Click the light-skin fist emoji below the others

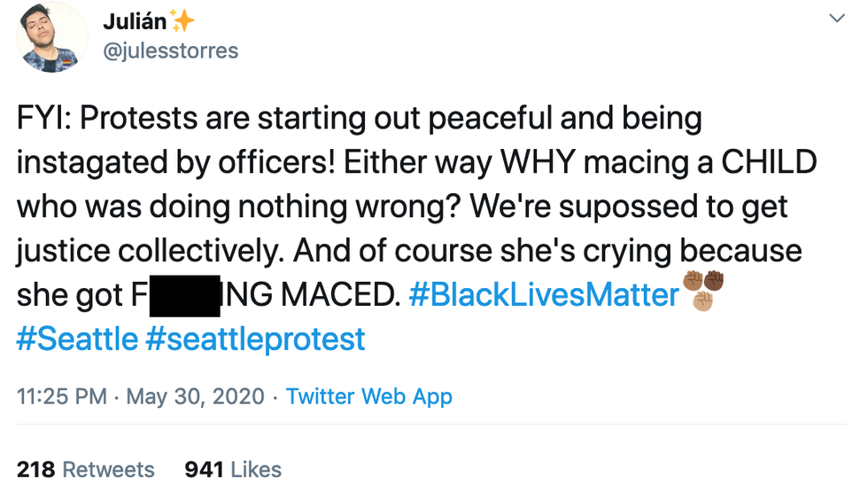click(702, 302)
